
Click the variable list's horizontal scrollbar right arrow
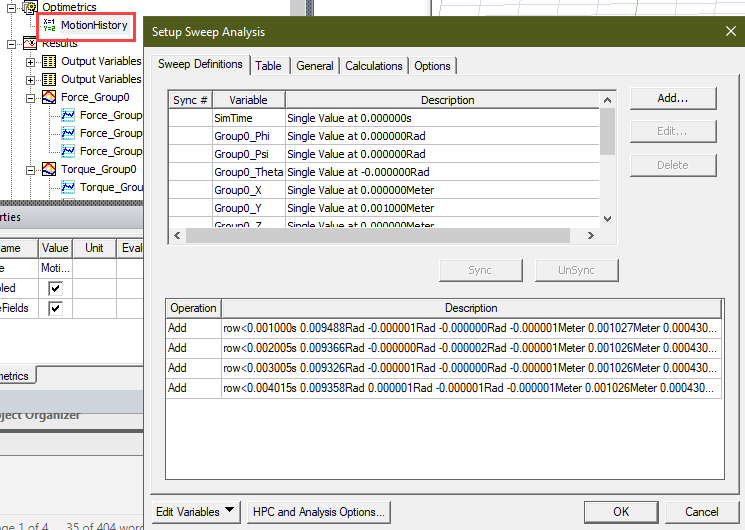pos(590,236)
